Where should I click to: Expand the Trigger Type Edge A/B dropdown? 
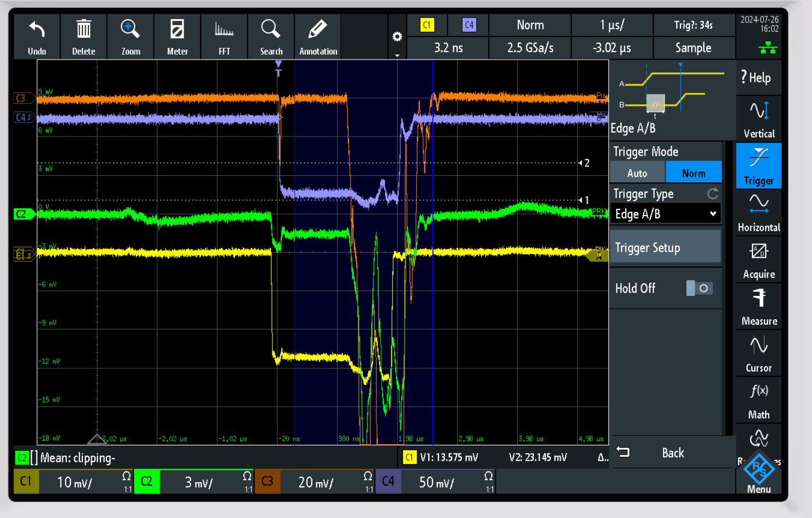pos(665,214)
